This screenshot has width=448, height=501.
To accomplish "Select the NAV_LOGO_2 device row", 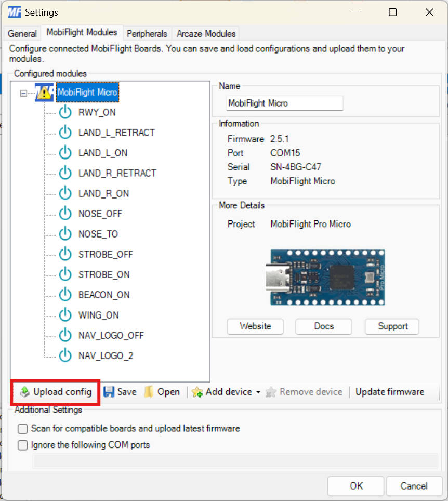I will [106, 355].
